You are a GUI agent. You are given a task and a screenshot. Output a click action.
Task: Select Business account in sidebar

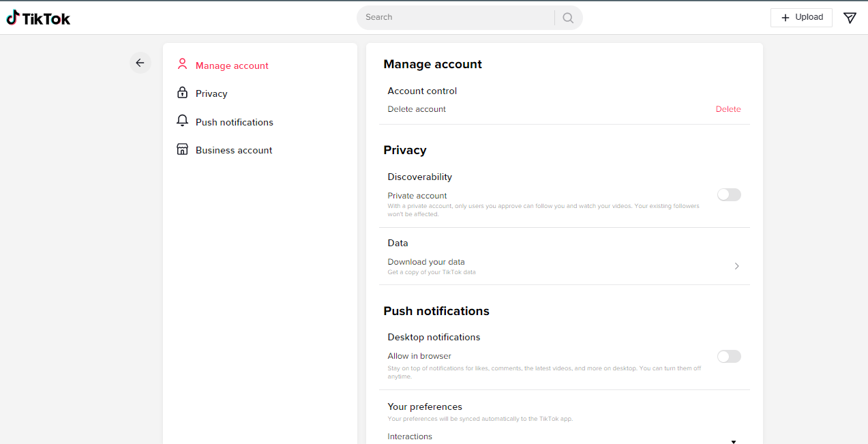point(234,150)
